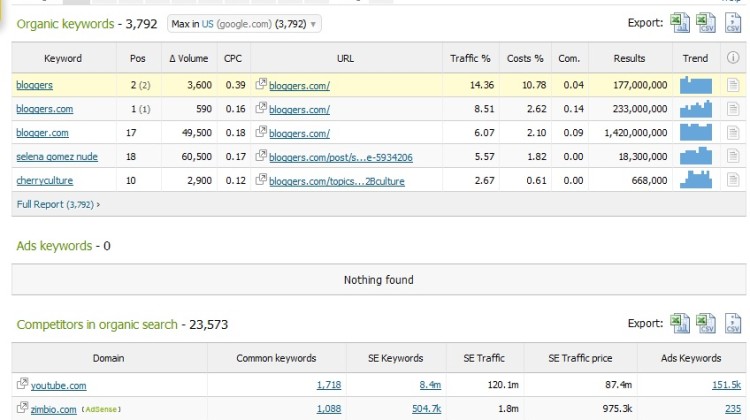View trend chart for bloggers.com keyword

[695, 109]
